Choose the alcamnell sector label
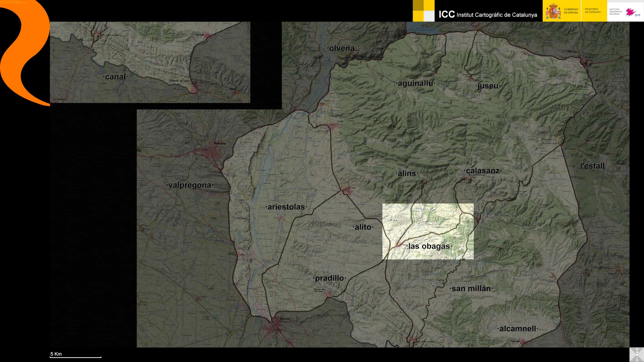This screenshot has height=362, width=644. point(517,329)
